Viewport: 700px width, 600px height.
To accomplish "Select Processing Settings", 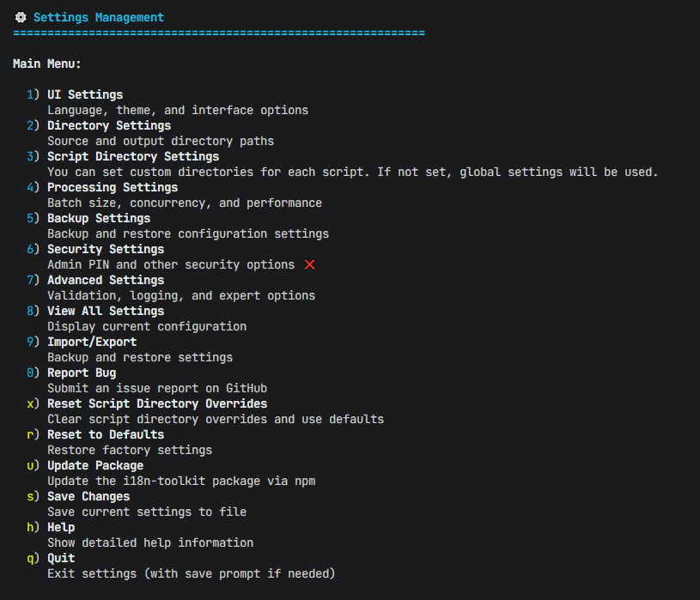I will click(112, 187).
